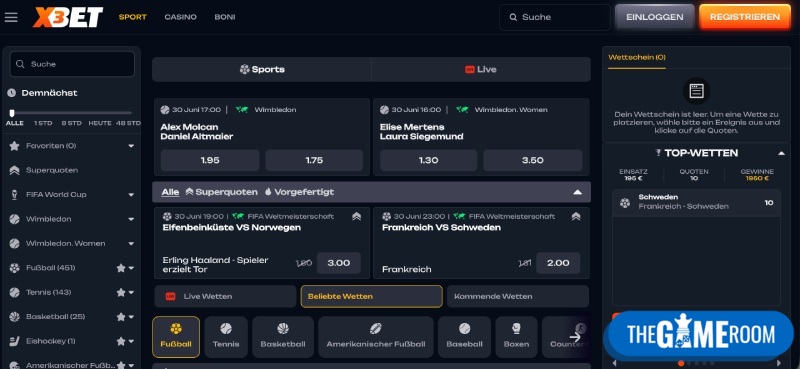Expand the FIFA World Cup entry
Screen dimensions: 800x369
[x=131, y=195]
